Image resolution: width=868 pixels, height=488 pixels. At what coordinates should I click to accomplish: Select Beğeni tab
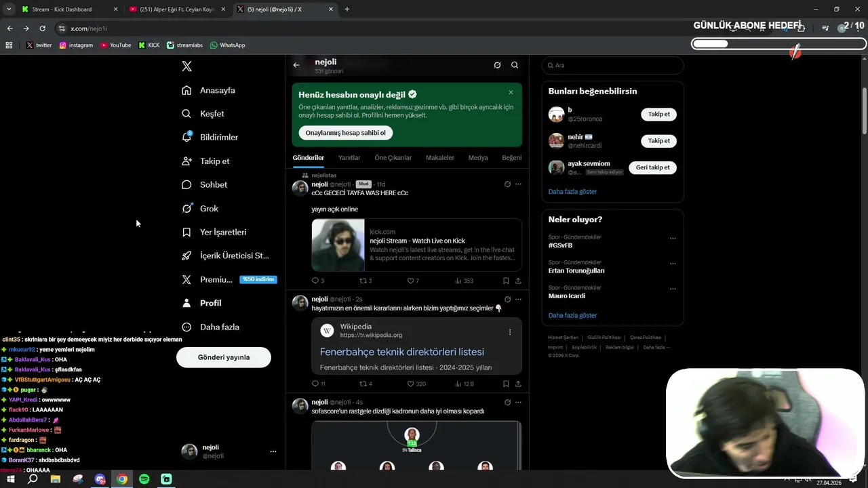pyautogui.click(x=512, y=158)
